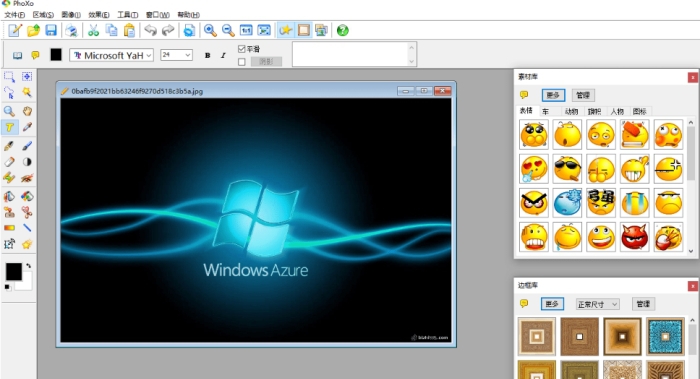Choose the magnifier zoom tool in toolbox
The image size is (700, 379).
[9, 111]
